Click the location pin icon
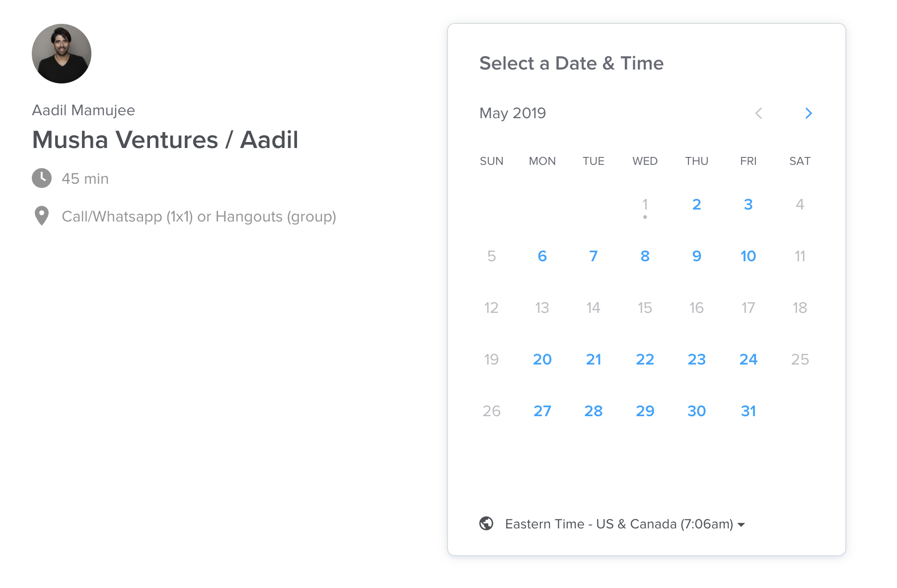The image size is (897, 588). (x=42, y=216)
